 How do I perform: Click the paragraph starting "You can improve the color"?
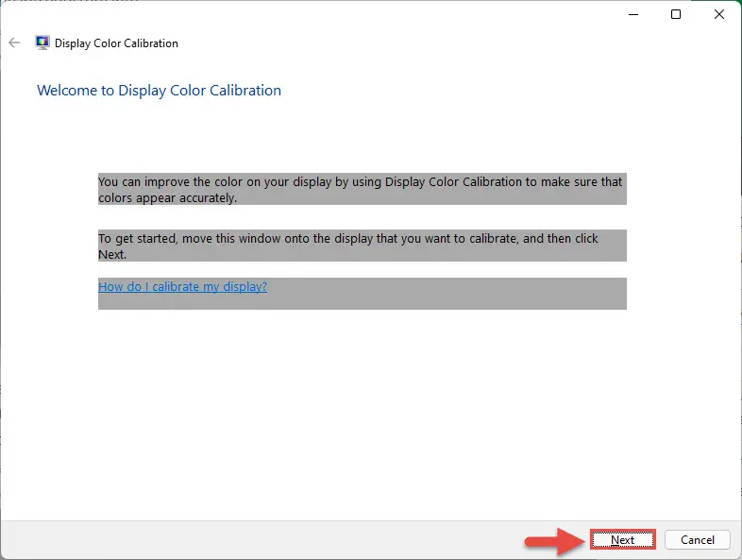[x=362, y=189]
